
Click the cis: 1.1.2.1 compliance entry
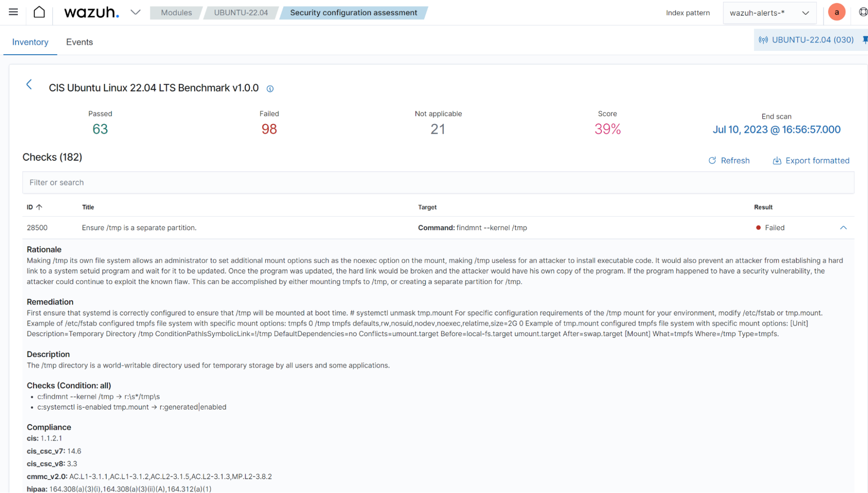pos(44,438)
